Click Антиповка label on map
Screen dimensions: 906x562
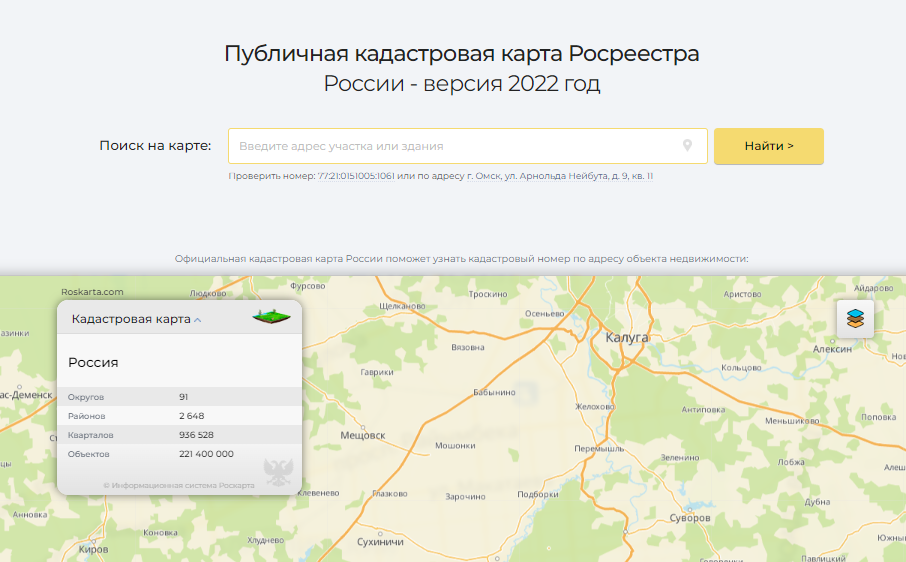(x=703, y=410)
